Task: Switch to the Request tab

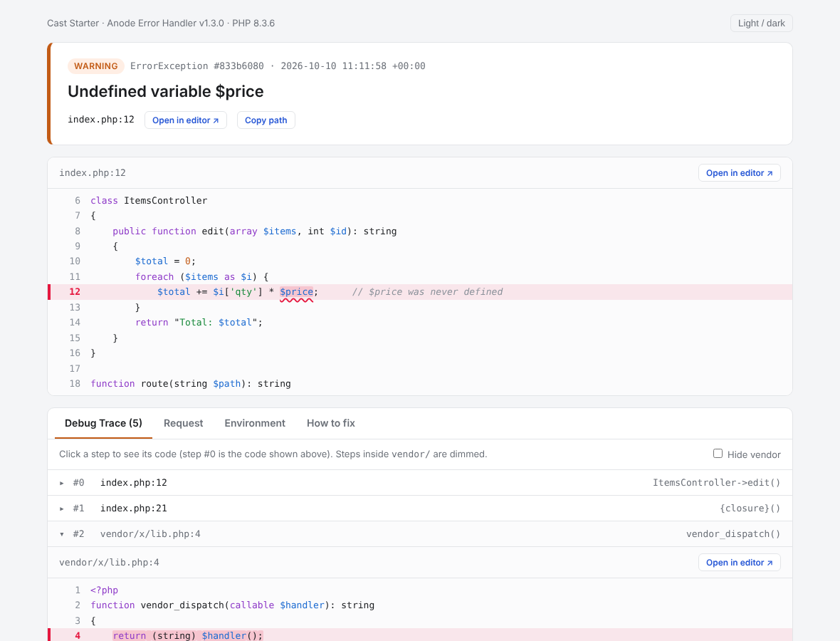Action: pos(183,423)
